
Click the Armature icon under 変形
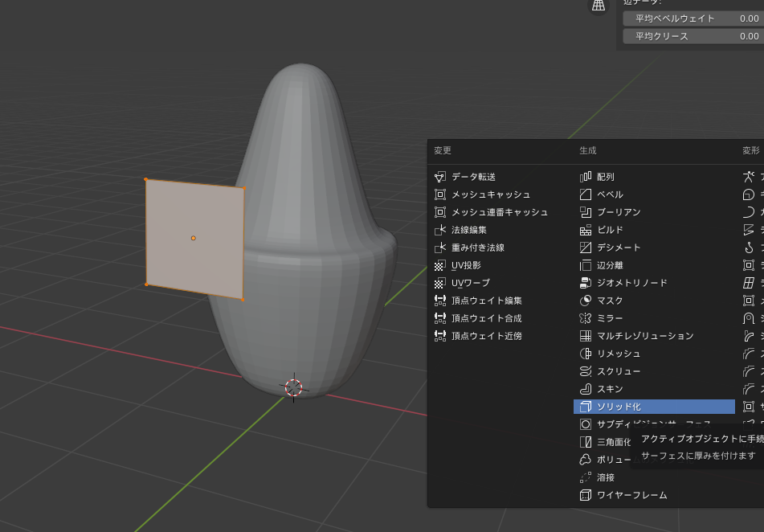749,177
